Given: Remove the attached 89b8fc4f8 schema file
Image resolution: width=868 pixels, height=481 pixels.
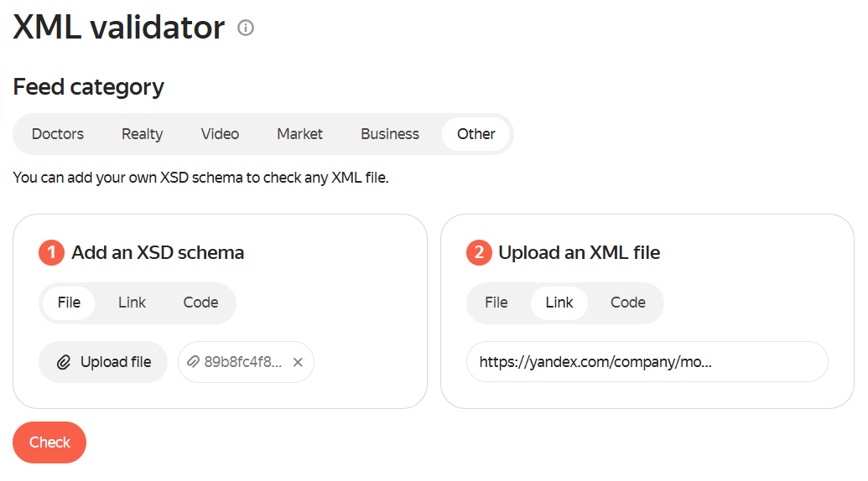Looking at the screenshot, I should pos(298,362).
